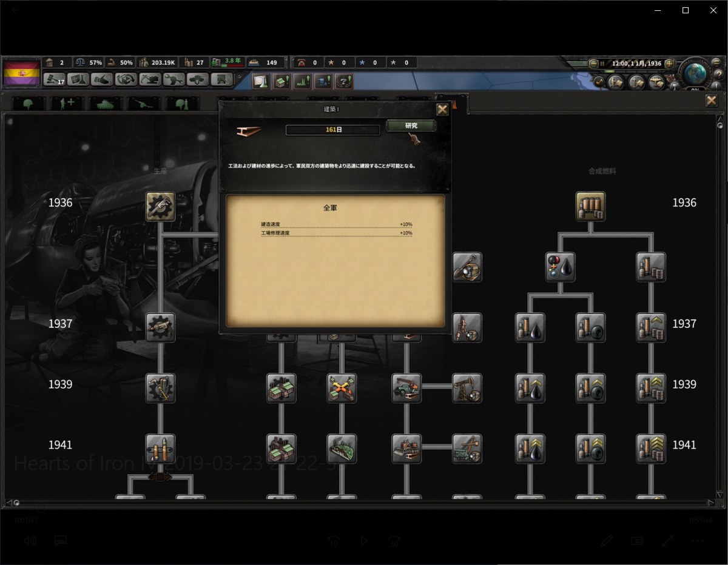Open the Trade arrows button
Screen dimensions: 728x565
tap(126, 79)
